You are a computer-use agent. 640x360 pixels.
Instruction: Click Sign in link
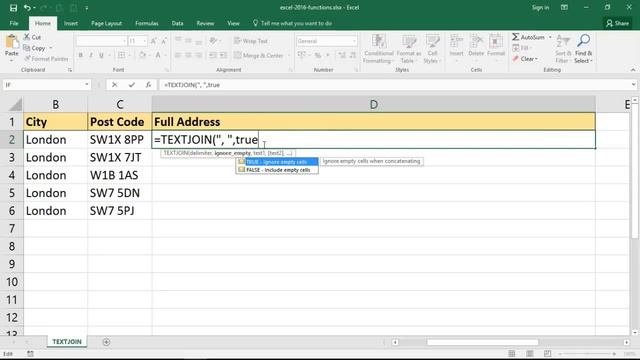coord(540,7)
